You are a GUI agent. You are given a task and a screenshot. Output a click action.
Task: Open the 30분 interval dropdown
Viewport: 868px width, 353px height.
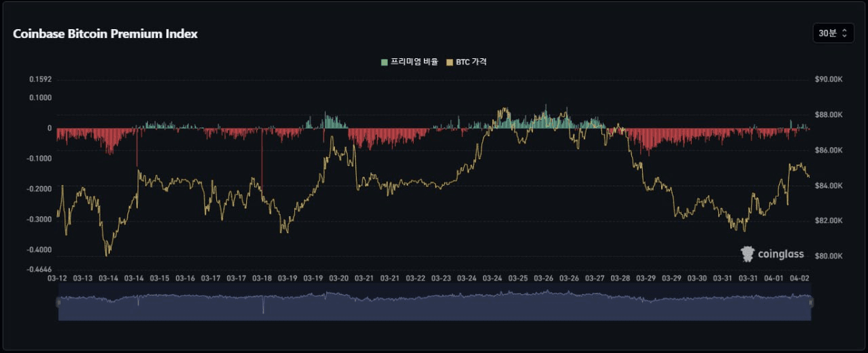833,33
